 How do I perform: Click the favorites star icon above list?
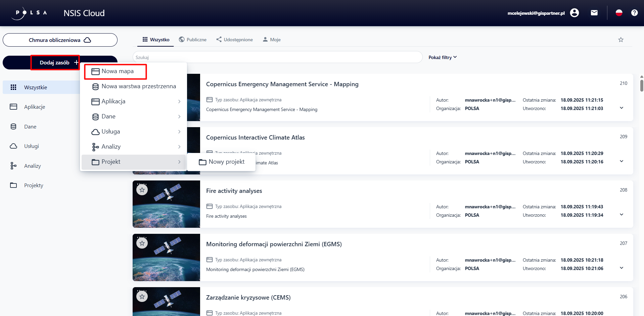tap(620, 40)
